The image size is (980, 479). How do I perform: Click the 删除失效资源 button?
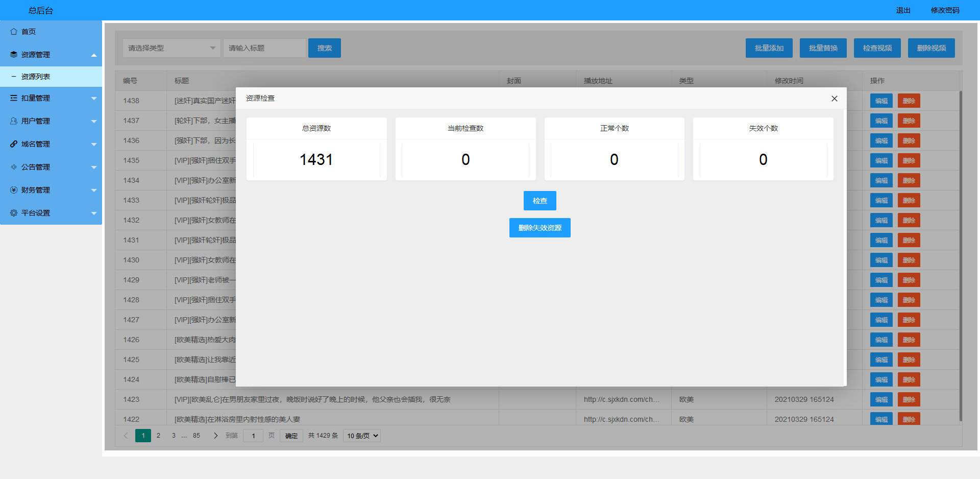pyautogui.click(x=540, y=228)
